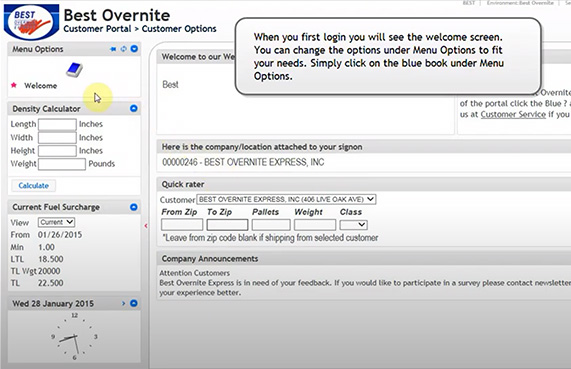Click the Customer Service link
The height and width of the screenshot is (369, 571).
tap(513, 114)
